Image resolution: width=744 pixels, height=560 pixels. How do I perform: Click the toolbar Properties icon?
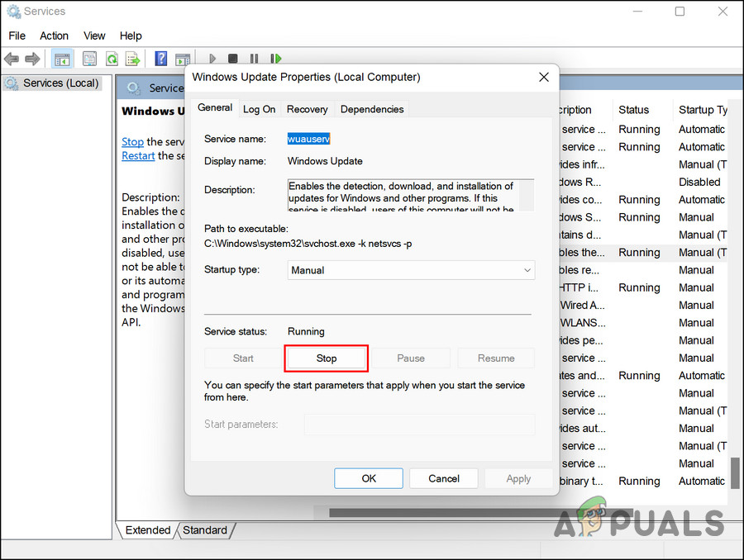(89, 59)
